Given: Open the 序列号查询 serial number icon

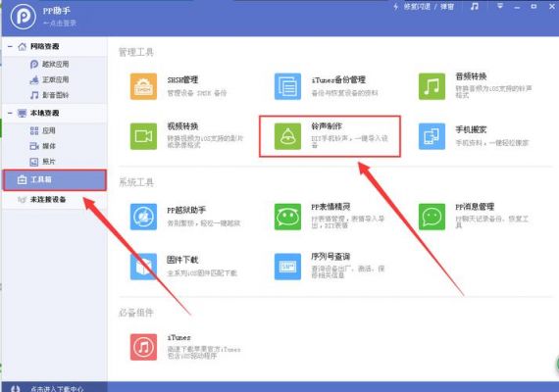Looking at the screenshot, I should click(287, 267).
